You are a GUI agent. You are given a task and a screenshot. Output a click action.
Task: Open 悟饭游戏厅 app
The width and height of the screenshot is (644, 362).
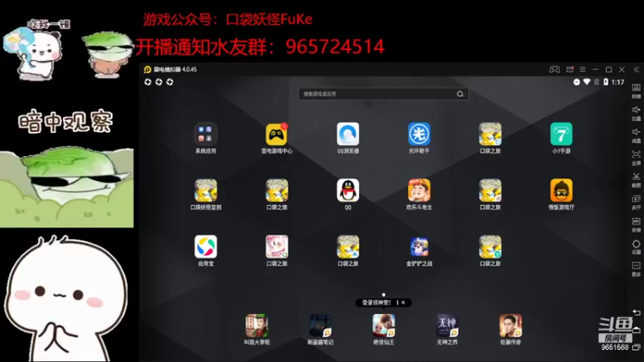click(561, 191)
